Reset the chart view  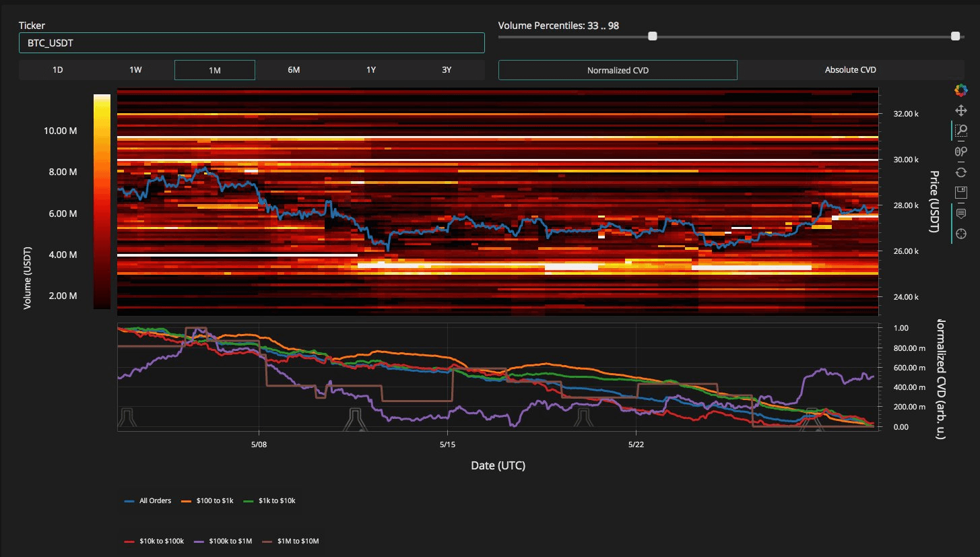[x=961, y=172]
